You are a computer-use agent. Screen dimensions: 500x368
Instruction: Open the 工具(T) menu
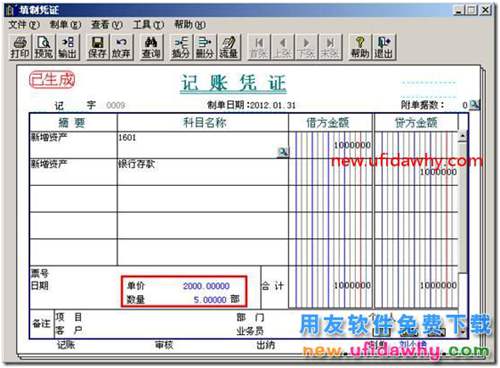[x=148, y=24]
